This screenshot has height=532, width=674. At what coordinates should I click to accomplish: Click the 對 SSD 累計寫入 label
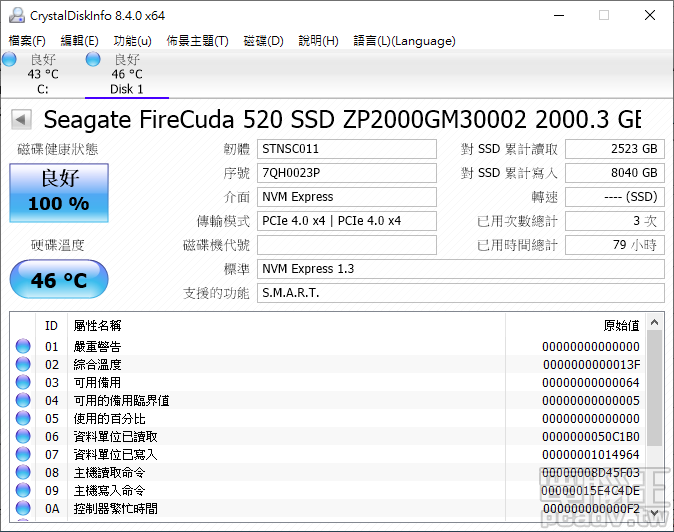click(x=509, y=173)
